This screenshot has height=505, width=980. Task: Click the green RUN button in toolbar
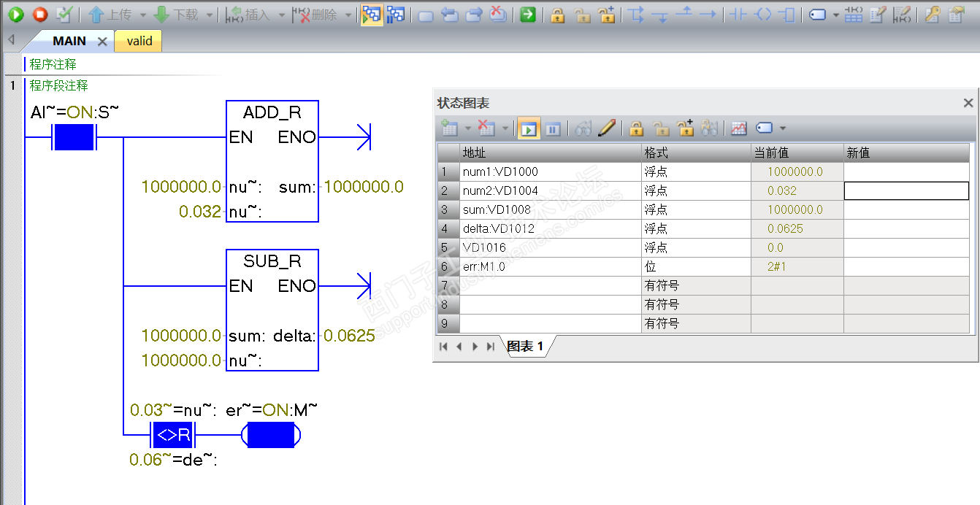tap(16, 14)
